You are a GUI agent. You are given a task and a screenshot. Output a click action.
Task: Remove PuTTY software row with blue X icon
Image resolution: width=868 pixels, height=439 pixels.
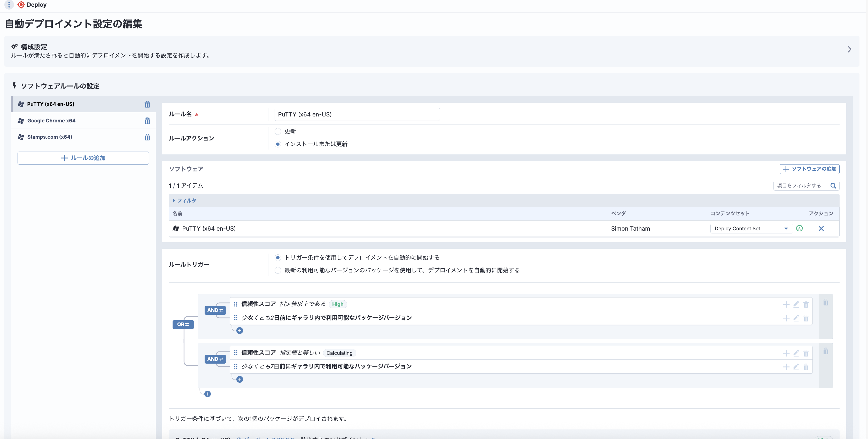click(x=821, y=229)
